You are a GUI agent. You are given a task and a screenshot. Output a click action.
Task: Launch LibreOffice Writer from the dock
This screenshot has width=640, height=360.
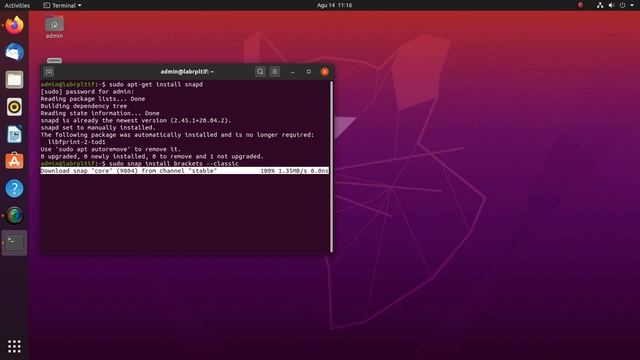click(x=14, y=134)
